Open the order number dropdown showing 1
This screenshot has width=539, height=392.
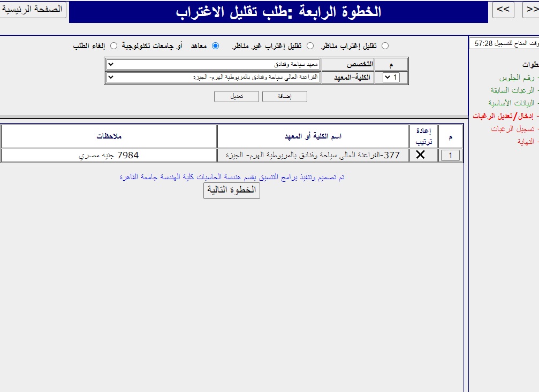pyautogui.click(x=391, y=78)
